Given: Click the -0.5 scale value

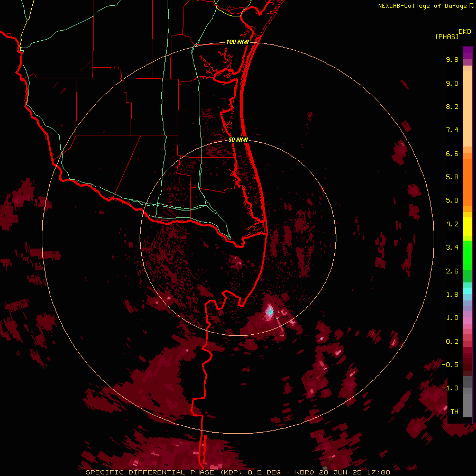Looking at the screenshot, I should tap(450, 365).
